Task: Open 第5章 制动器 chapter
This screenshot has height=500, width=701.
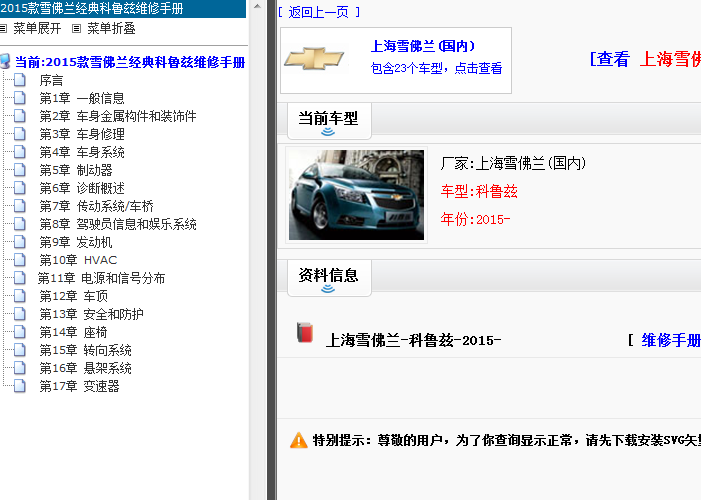Action: [76, 170]
